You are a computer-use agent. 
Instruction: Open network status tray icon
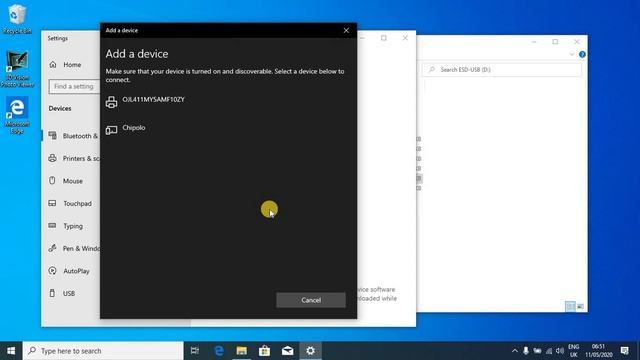coord(549,351)
